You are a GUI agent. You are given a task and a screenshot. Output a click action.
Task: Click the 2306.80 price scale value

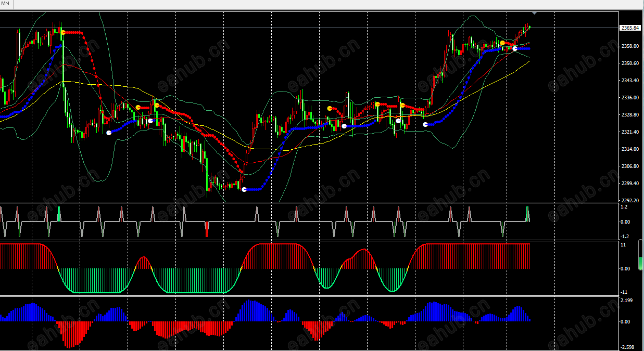(630, 166)
